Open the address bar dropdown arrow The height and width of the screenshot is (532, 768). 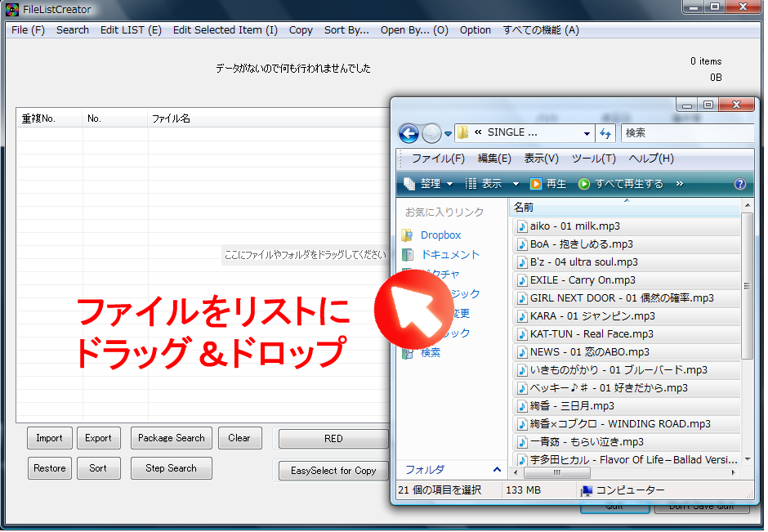[587, 132]
